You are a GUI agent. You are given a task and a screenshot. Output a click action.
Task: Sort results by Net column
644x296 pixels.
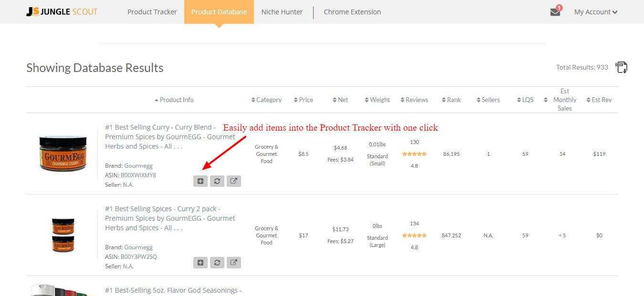pyautogui.click(x=340, y=100)
